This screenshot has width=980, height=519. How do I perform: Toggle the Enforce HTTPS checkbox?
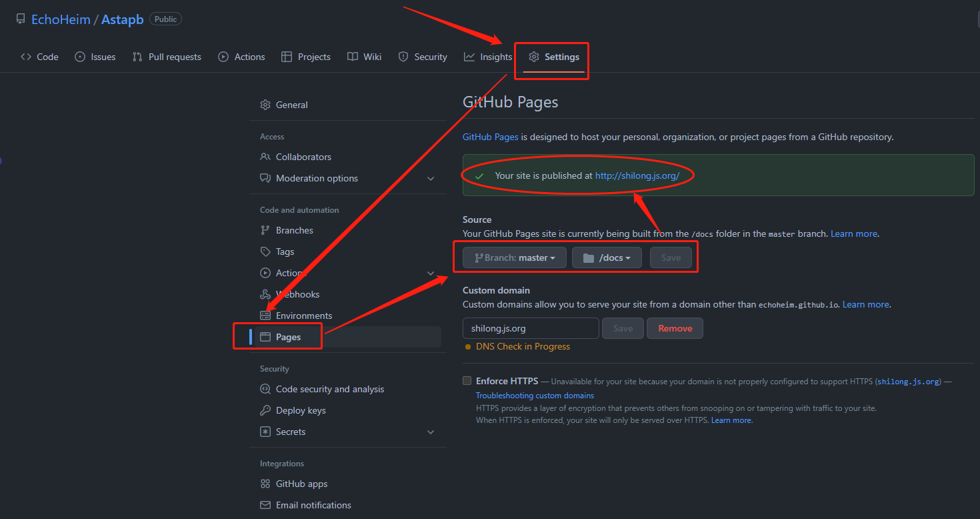click(x=467, y=381)
